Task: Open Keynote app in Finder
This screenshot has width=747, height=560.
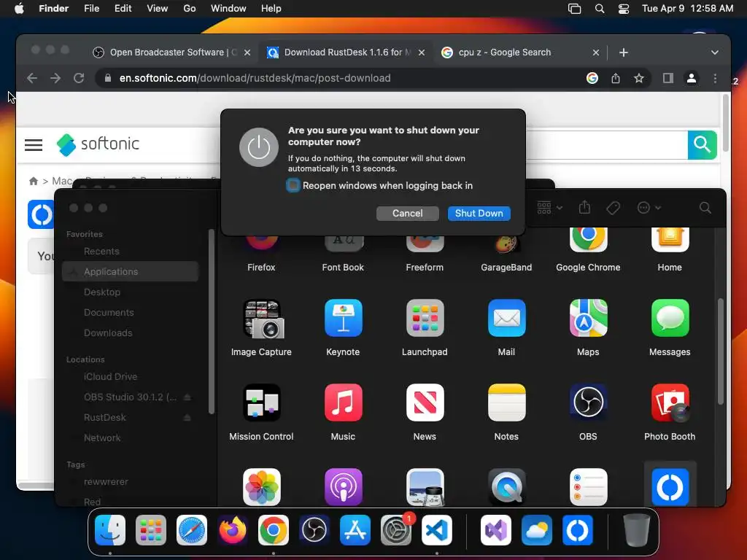Action: [343, 318]
